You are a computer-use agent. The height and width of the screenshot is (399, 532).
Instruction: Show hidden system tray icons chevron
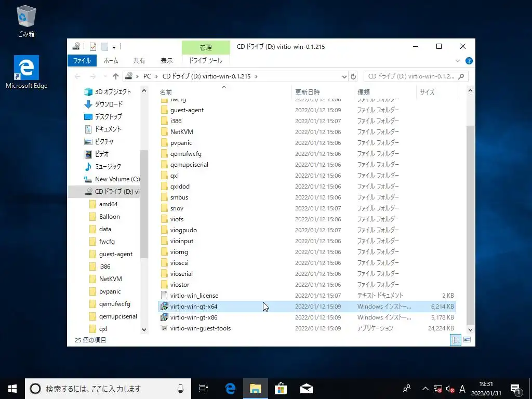[x=425, y=389]
